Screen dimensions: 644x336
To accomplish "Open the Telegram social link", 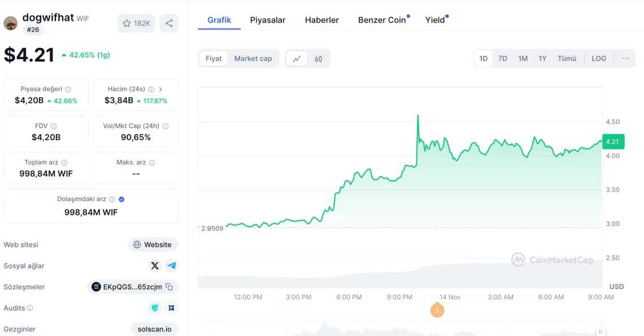I will [171, 265].
